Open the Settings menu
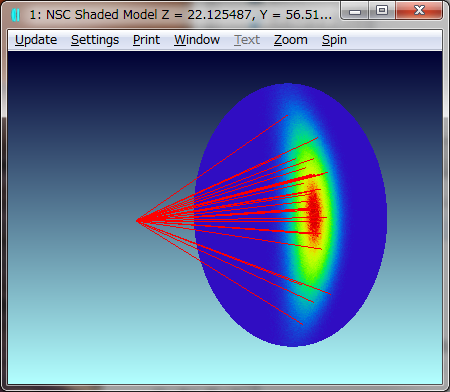Screen dimensions: 450x392 click(95, 40)
